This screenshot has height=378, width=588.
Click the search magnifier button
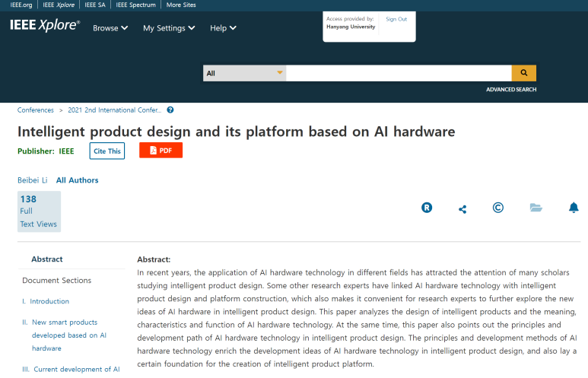coord(523,73)
